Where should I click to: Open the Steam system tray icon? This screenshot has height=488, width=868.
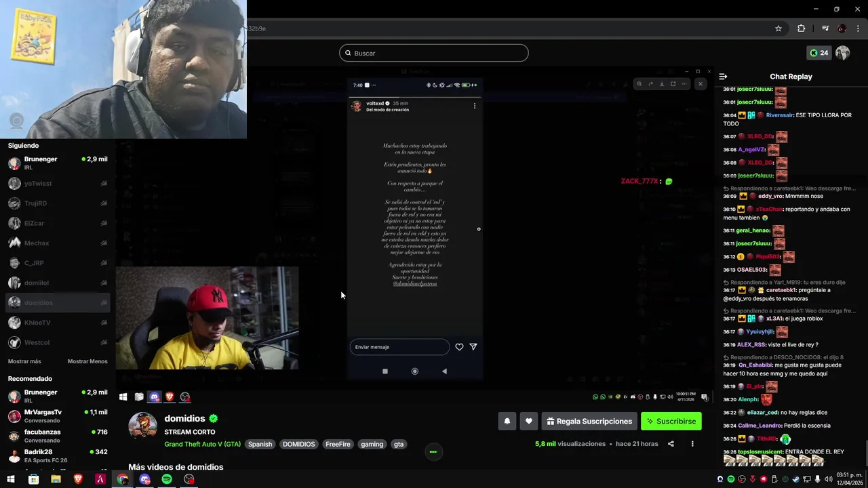pos(796,479)
